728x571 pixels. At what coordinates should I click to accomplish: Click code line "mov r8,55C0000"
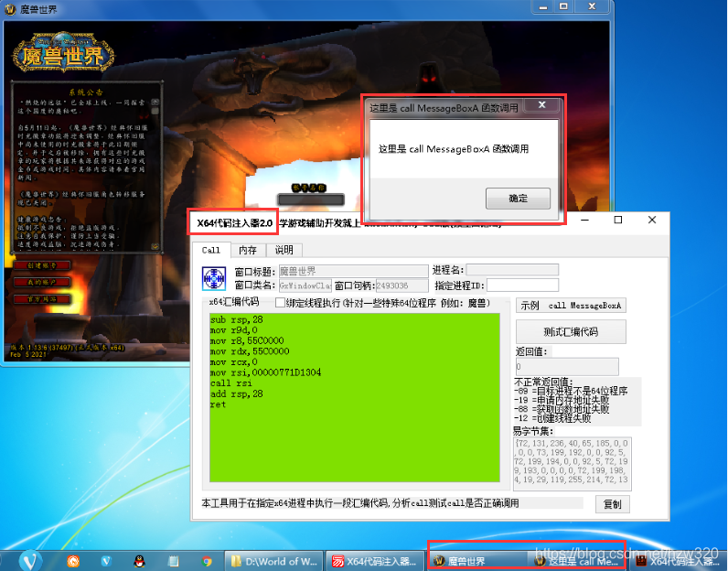pyautogui.click(x=247, y=340)
